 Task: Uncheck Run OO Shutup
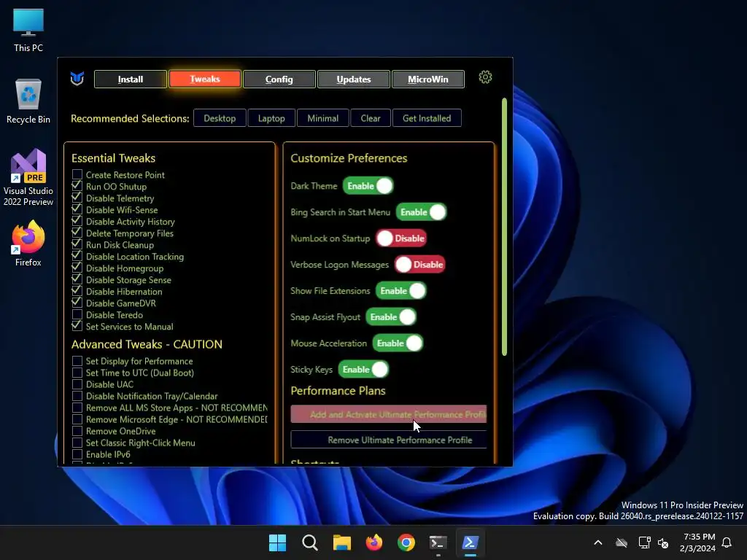point(77,186)
